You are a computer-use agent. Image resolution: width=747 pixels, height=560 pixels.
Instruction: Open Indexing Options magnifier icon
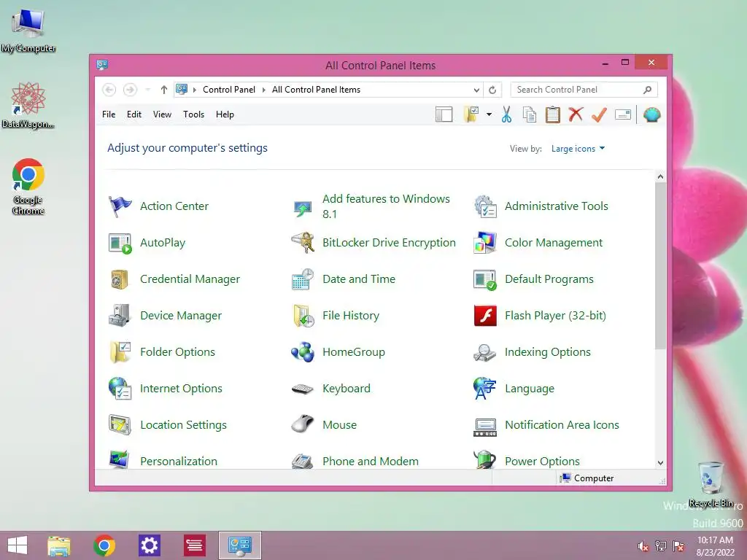click(485, 352)
